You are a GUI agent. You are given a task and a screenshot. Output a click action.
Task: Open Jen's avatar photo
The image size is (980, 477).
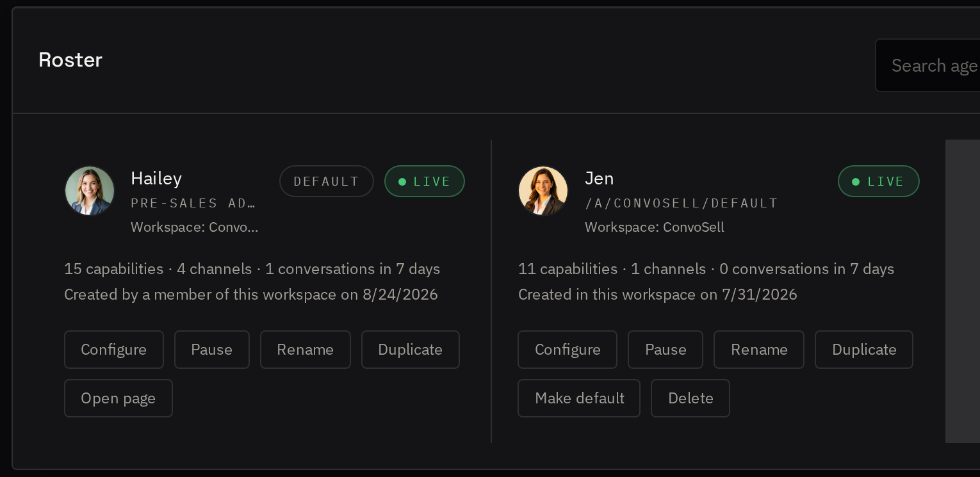[543, 191]
